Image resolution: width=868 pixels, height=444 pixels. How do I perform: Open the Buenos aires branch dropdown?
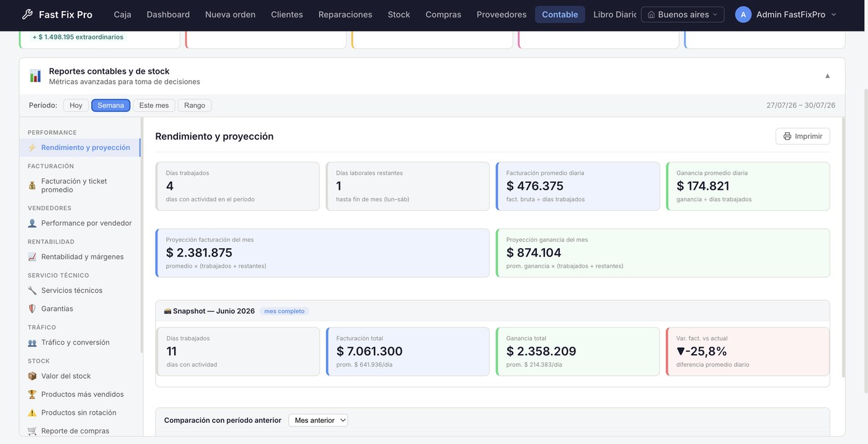[683, 14]
